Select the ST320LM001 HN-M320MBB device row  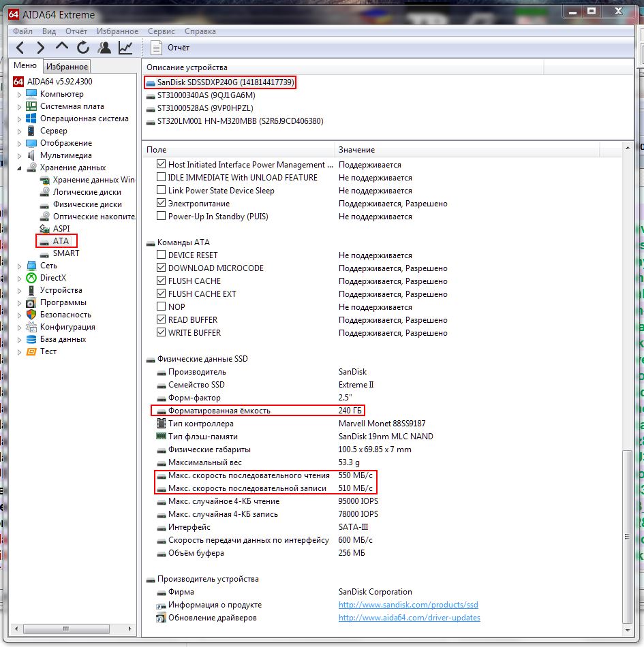[x=241, y=121]
